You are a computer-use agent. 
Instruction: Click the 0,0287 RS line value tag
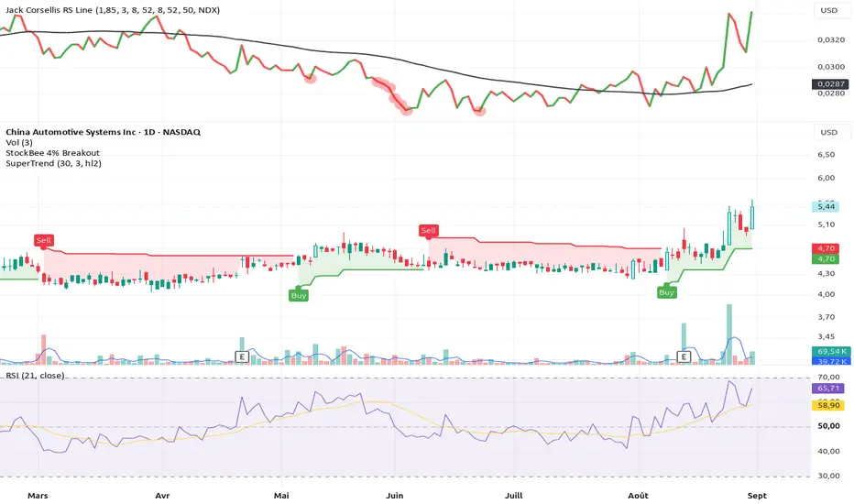tap(830, 84)
